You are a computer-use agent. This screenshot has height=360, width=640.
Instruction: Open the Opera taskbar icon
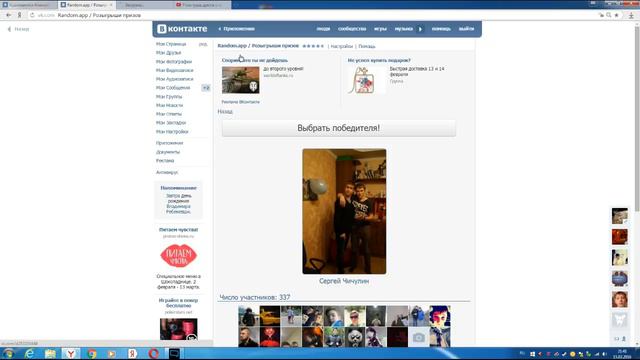153,353
